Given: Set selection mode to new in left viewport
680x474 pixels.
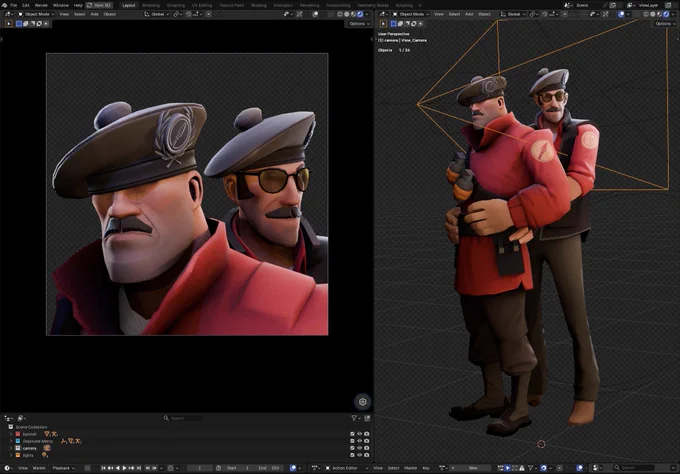Looking at the screenshot, I should click(x=19, y=23).
